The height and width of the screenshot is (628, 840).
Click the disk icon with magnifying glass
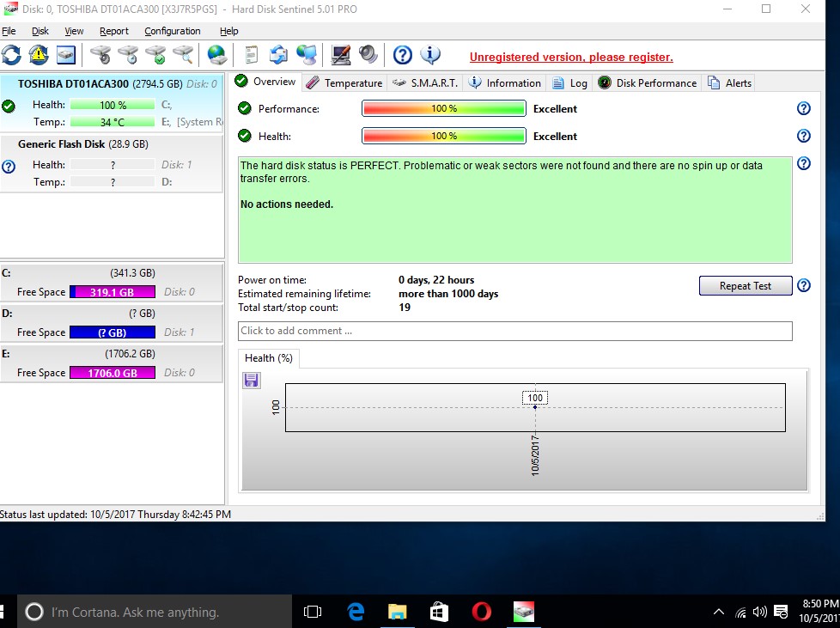(x=183, y=56)
